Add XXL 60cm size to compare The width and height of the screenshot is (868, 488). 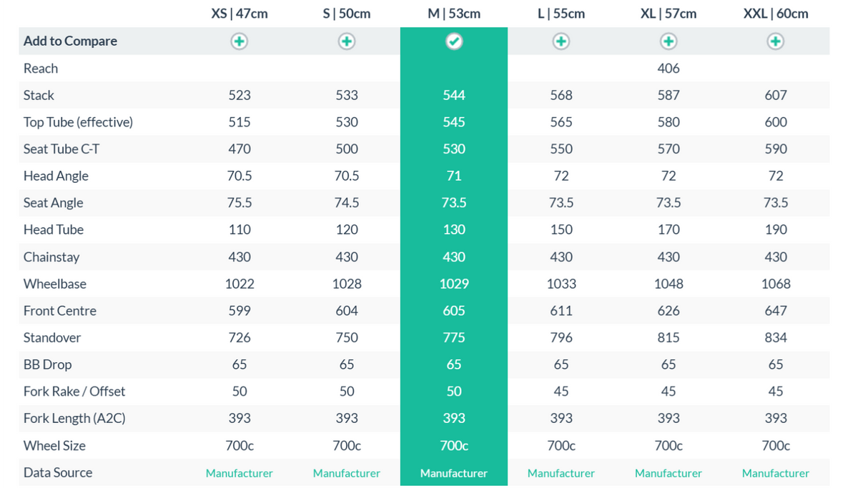tap(776, 41)
